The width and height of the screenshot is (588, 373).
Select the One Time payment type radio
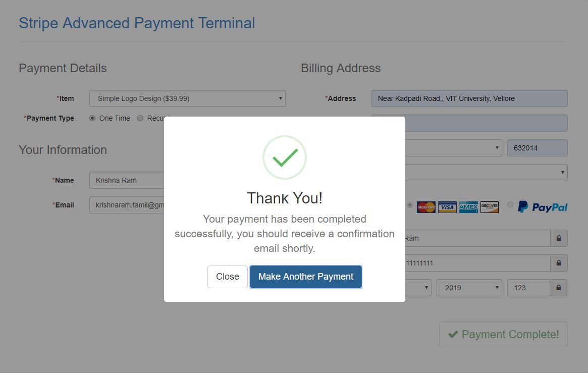coord(92,118)
